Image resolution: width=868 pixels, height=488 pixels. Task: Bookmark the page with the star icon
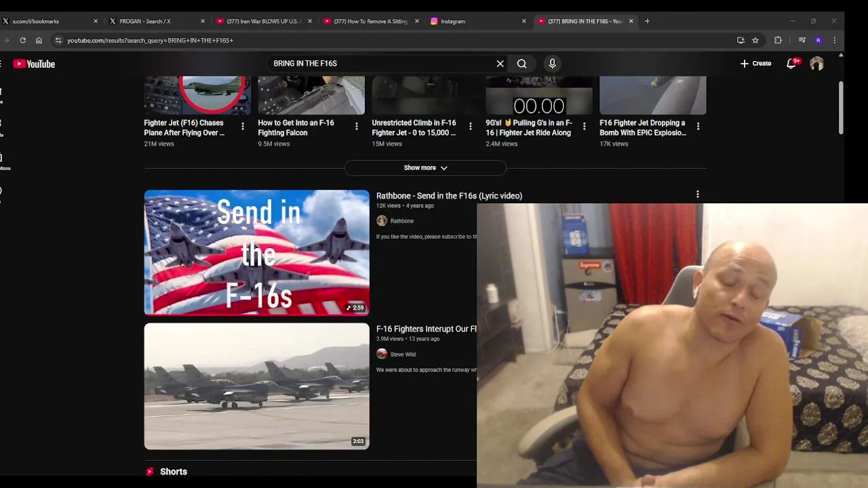pyautogui.click(x=755, y=40)
